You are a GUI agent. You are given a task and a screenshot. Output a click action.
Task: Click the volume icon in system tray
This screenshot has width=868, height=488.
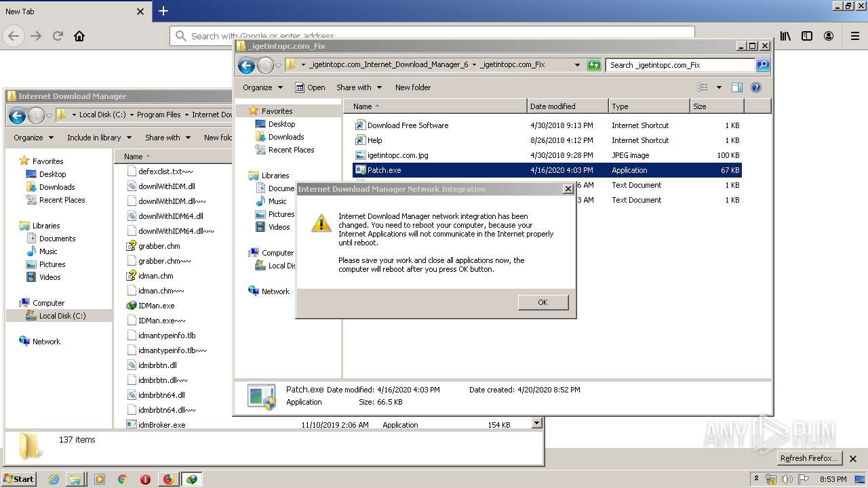pyautogui.click(x=787, y=479)
